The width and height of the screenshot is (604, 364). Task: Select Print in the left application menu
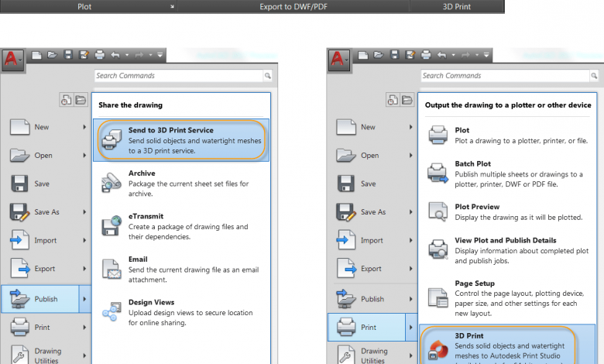point(46,328)
